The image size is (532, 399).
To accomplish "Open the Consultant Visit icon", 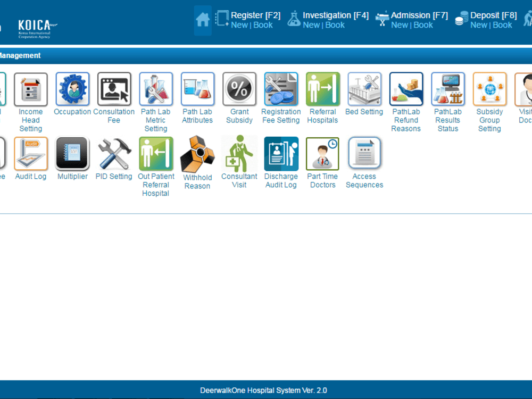I will [x=239, y=154].
